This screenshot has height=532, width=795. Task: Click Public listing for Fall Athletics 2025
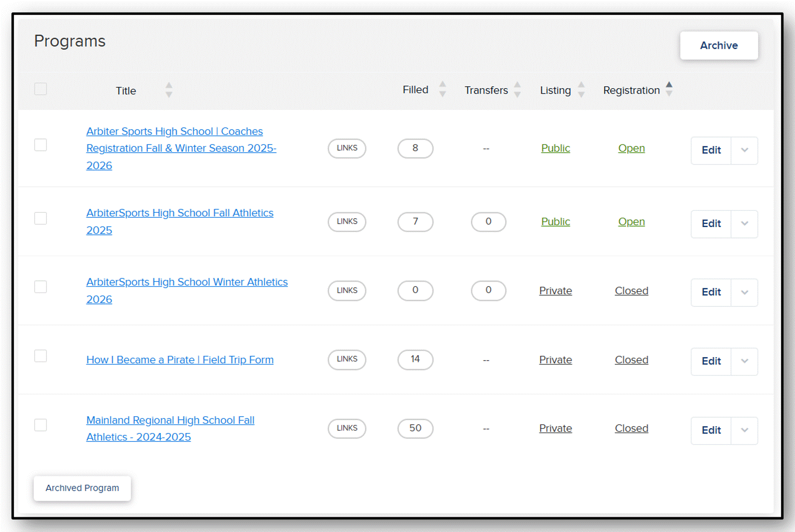coord(555,222)
